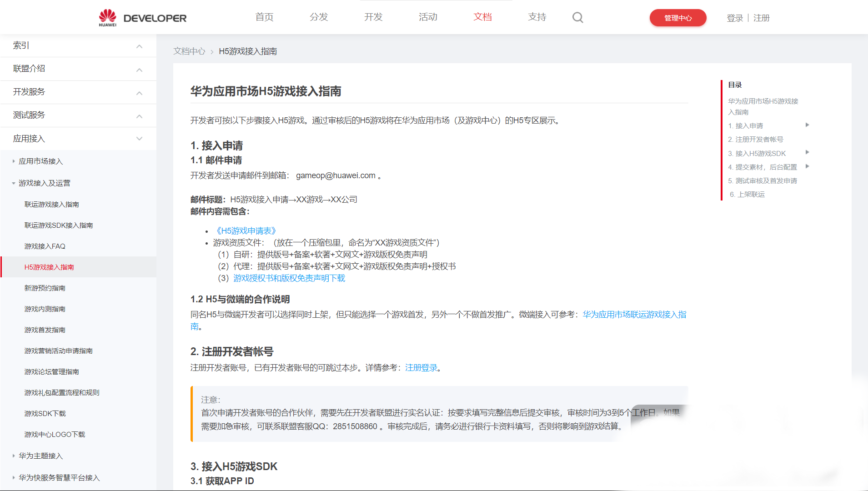This screenshot has width=868, height=491.
Task: Open 游戏礼包配置流程和规则 in sidebar
Action: click(62, 393)
